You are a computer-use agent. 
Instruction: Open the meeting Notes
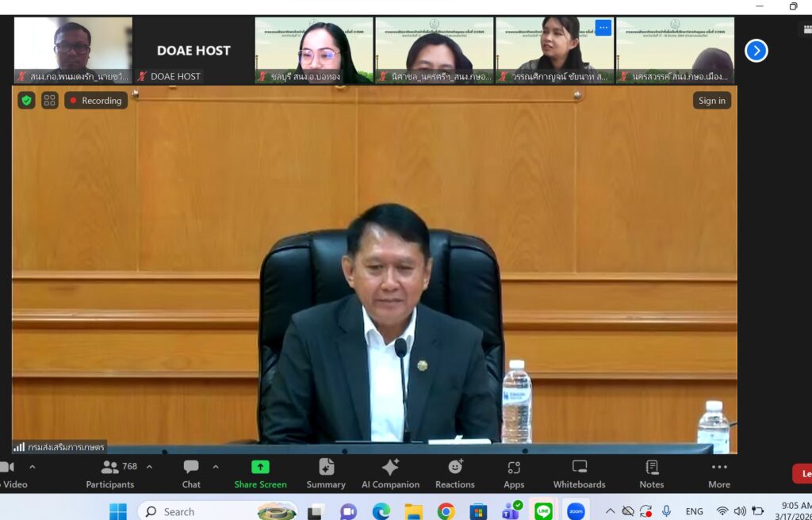coord(651,474)
